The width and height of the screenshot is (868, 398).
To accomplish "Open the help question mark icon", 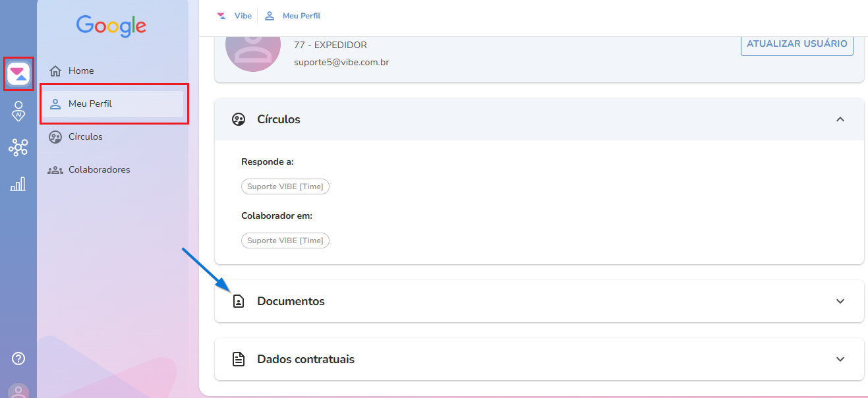I will [x=18, y=358].
